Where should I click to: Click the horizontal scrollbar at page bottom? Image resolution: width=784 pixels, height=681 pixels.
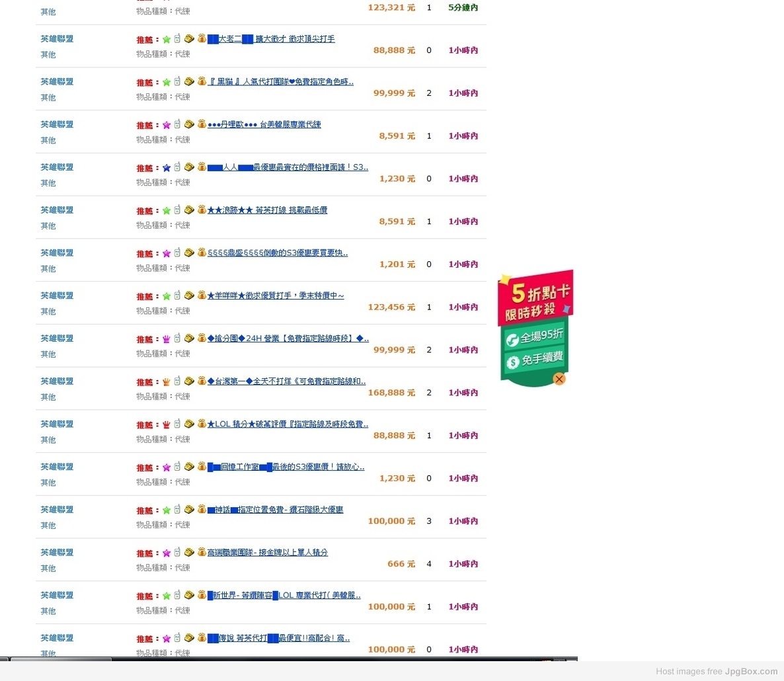pos(61,659)
